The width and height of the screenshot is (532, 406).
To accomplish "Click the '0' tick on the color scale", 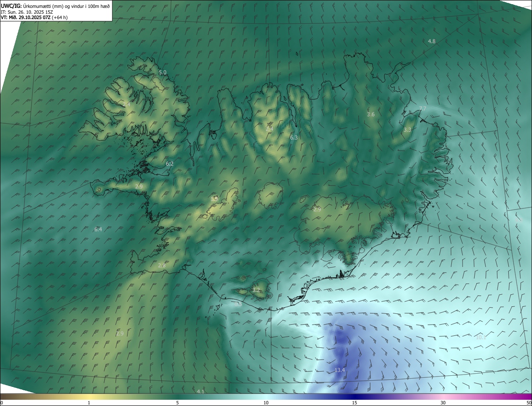I will point(2,403).
